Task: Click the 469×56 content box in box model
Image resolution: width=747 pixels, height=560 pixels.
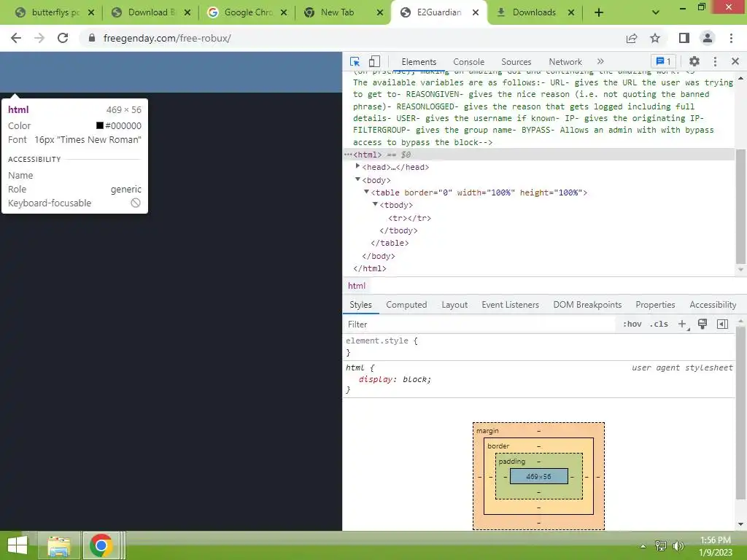Action: click(538, 476)
